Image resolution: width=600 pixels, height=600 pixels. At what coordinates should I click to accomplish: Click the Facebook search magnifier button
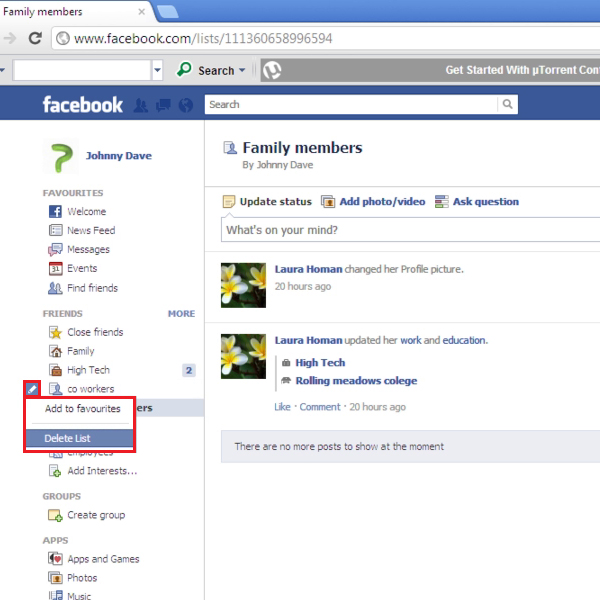[x=507, y=104]
